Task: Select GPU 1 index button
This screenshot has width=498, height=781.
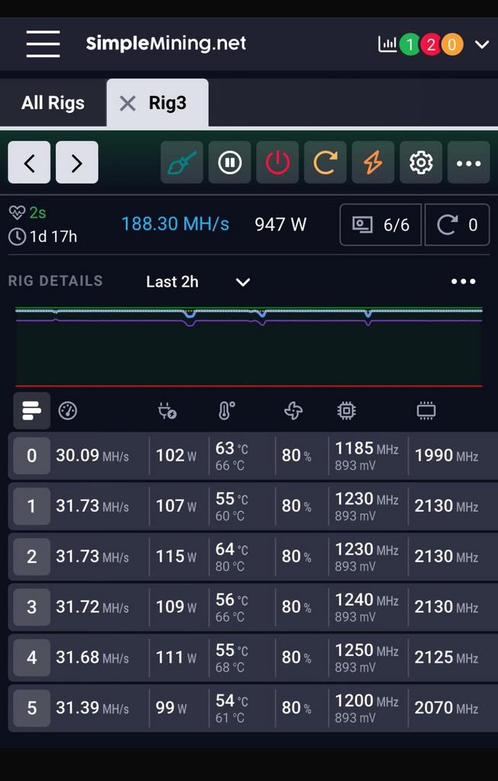Action: click(31, 506)
